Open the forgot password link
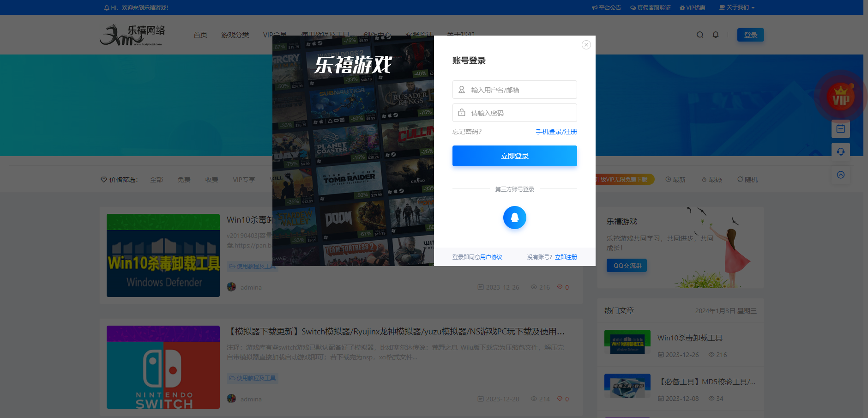 pyautogui.click(x=467, y=132)
